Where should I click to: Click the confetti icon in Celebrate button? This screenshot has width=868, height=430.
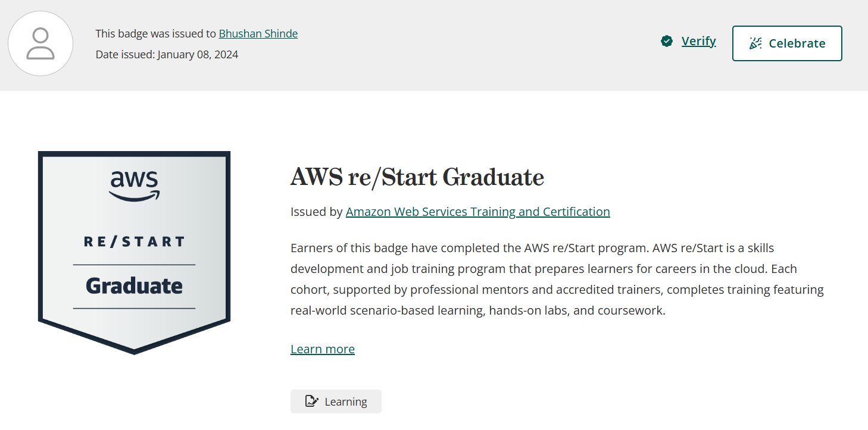click(755, 43)
